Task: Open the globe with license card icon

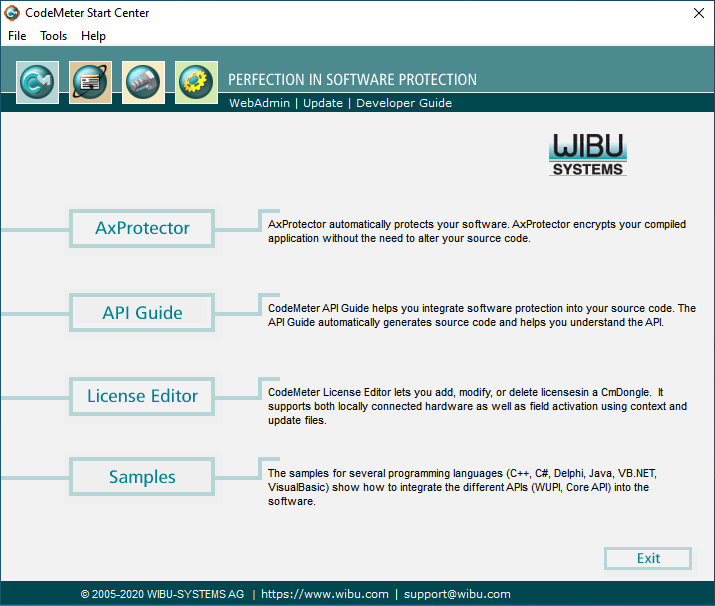Action: pos(90,83)
